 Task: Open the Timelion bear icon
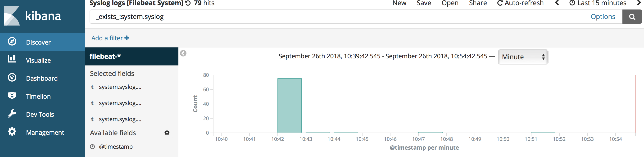[12, 95]
